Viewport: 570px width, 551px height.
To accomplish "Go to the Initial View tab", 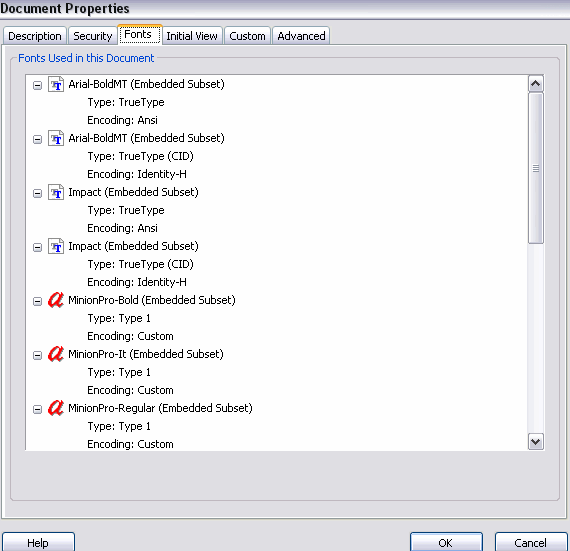I will (192, 36).
